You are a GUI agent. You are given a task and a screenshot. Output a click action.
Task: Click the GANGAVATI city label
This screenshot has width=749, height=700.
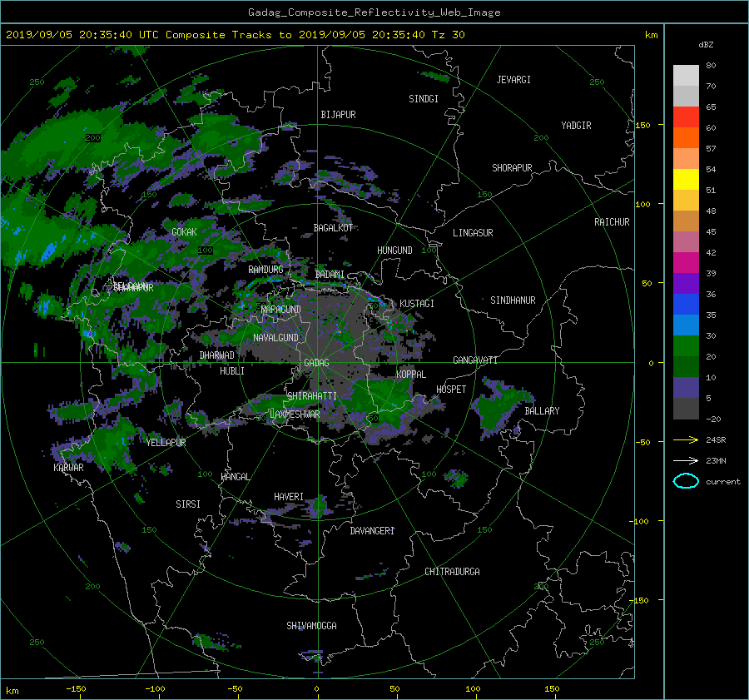tap(475, 360)
